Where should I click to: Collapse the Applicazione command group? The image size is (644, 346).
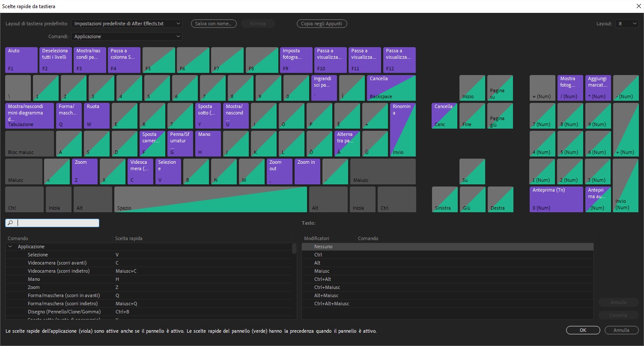pos(10,247)
